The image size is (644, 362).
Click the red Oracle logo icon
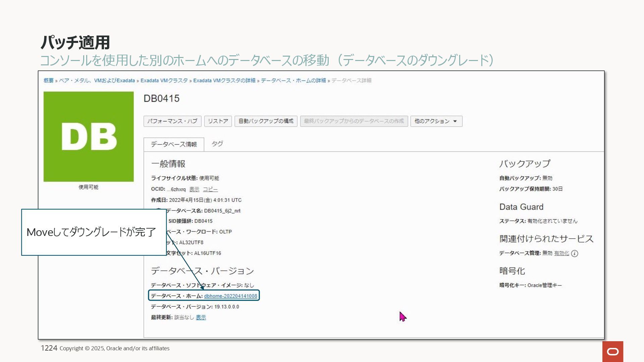tap(612, 351)
